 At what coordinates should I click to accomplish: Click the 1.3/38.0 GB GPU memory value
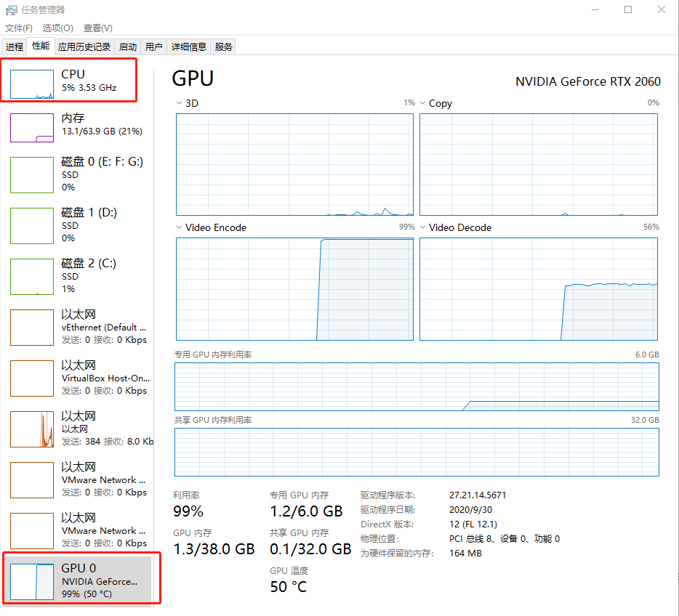[214, 549]
